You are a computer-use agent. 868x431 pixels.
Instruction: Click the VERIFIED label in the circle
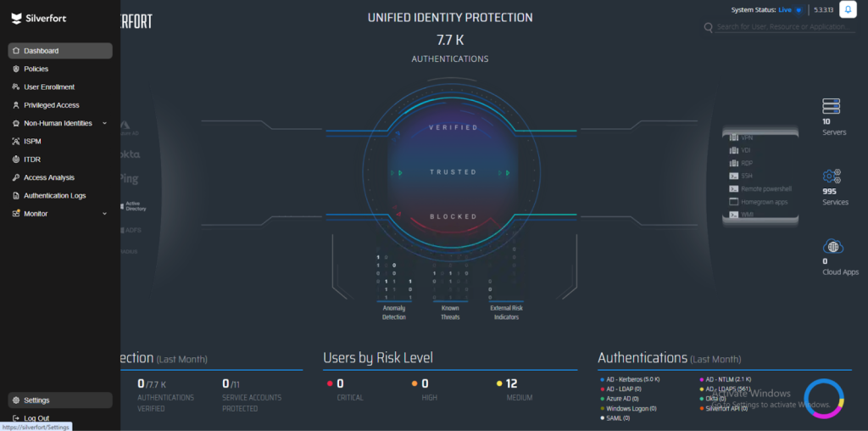(453, 127)
